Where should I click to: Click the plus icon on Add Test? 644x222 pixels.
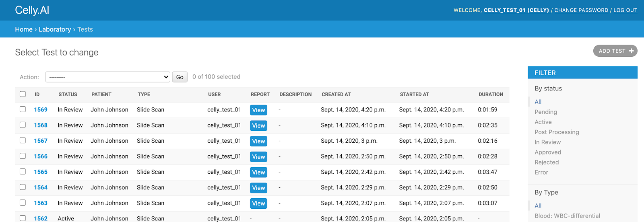point(631,51)
